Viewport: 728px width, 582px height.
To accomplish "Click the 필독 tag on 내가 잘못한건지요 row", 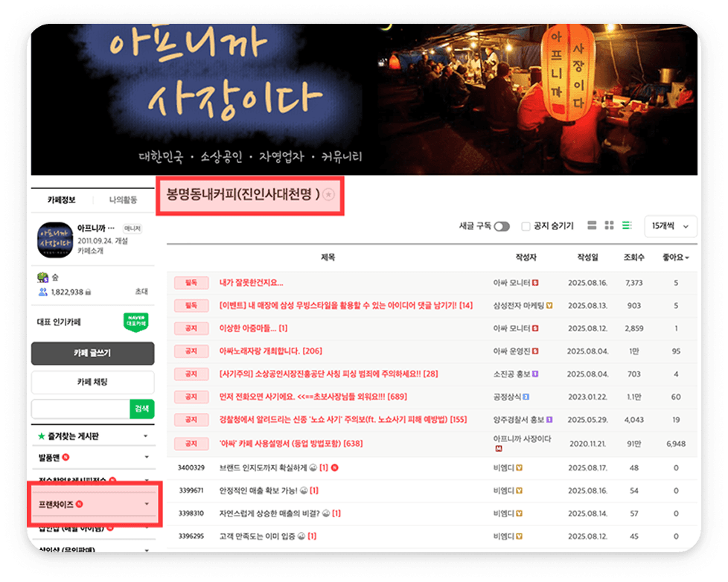I will 191,283.
